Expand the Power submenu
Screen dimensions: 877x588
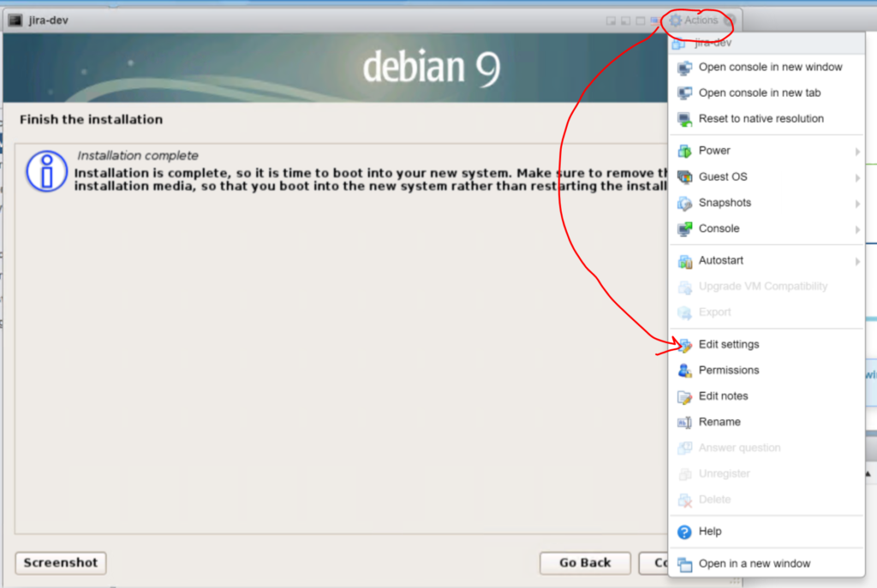click(x=767, y=151)
